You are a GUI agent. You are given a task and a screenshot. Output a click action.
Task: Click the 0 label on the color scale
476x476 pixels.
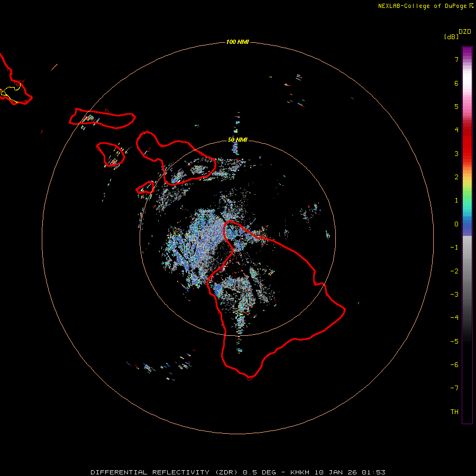coord(456,224)
